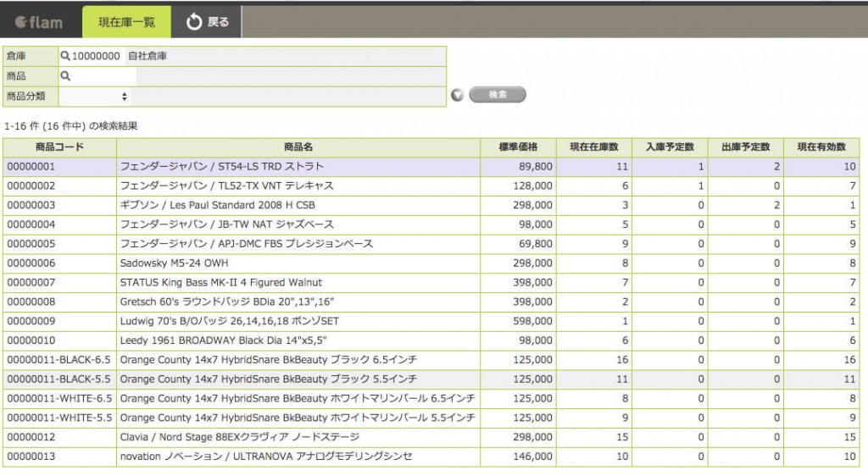The height and width of the screenshot is (476, 868).
Task: Sort by the 商品コード column header
Action: coord(60,147)
